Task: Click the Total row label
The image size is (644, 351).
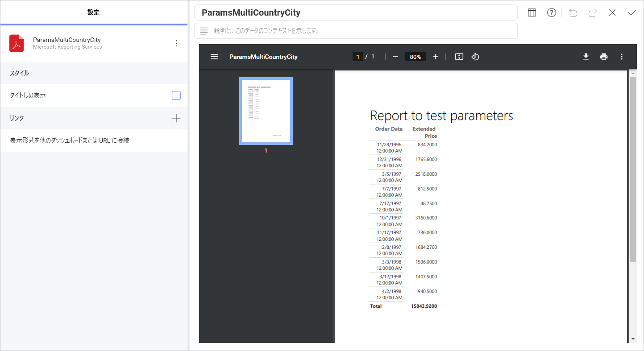Action: point(376,306)
